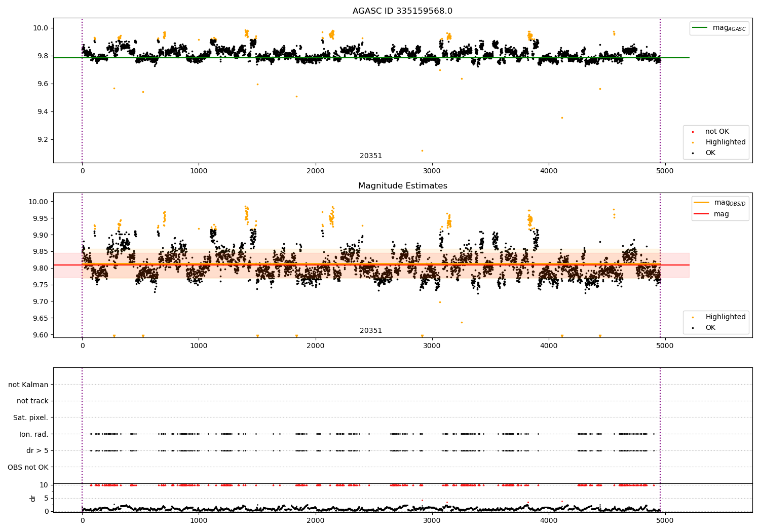This screenshot has height=532, width=760.
Task: Select the red mag legend line sample
Action: pos(702,214)
